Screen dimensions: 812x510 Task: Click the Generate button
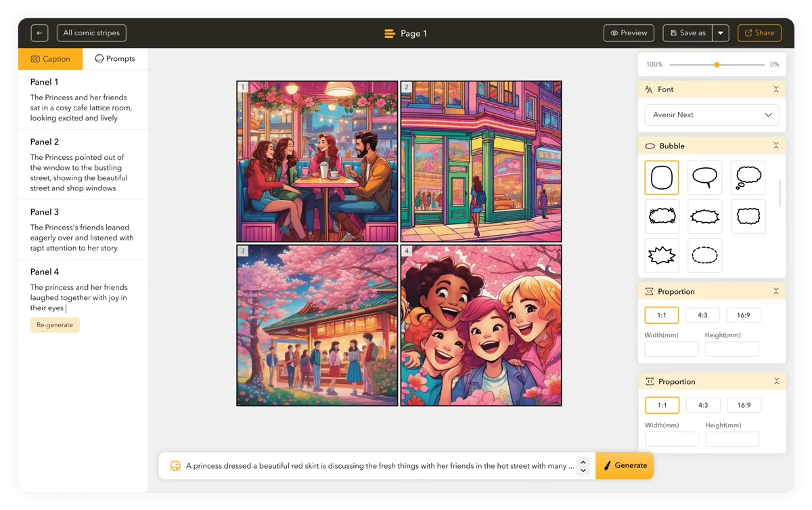point(624,465)
